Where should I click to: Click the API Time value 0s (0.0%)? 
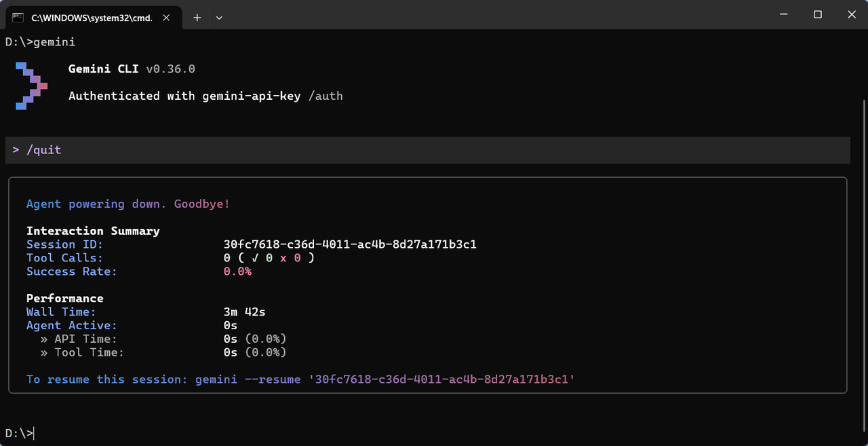click(255, 339)
